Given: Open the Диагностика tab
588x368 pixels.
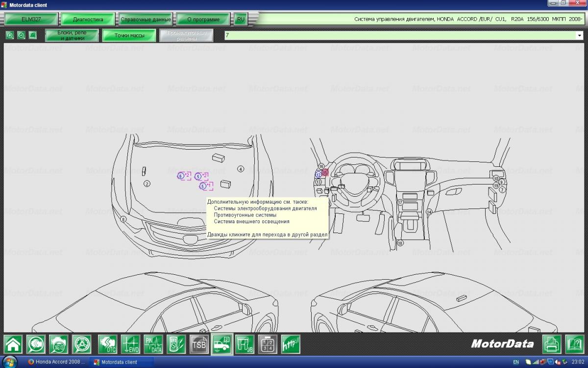Looking at the screenshot, I should 88,20.
